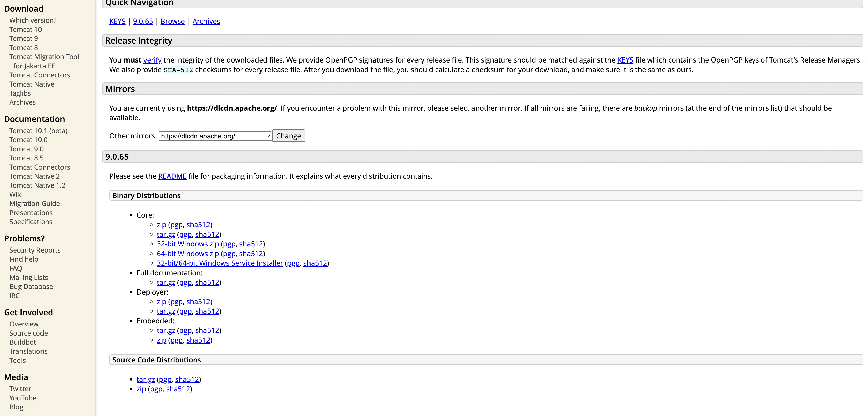Open the Migration Guide sidebar link

click(x=35, y=203)
